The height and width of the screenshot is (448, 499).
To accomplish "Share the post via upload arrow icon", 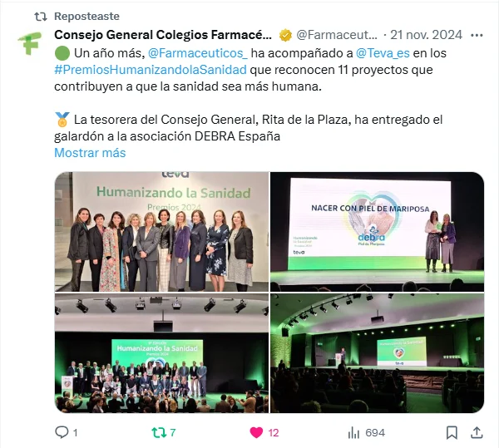I will pyautogui.click(x=477, y=432).
